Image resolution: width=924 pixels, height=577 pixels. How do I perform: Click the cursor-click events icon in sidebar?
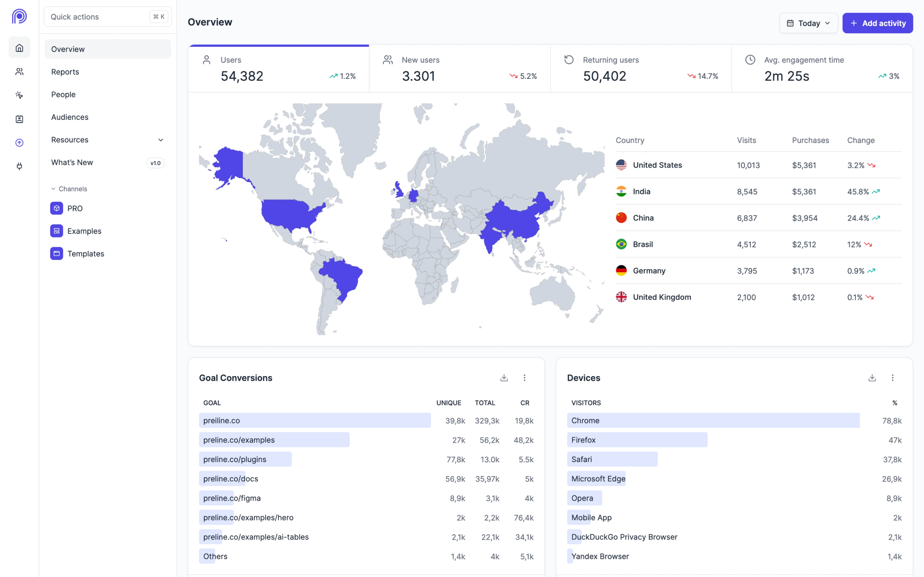[x=19, y=95]
